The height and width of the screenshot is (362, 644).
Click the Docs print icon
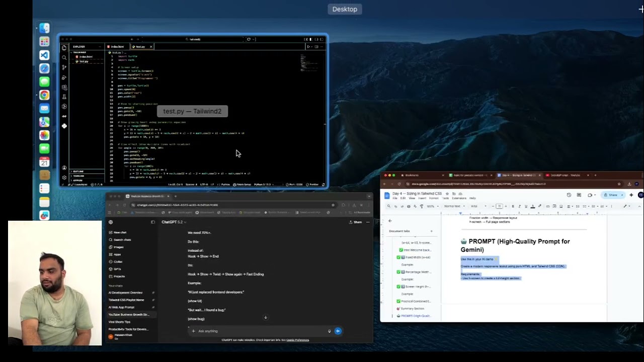click(x=409, y=206)
